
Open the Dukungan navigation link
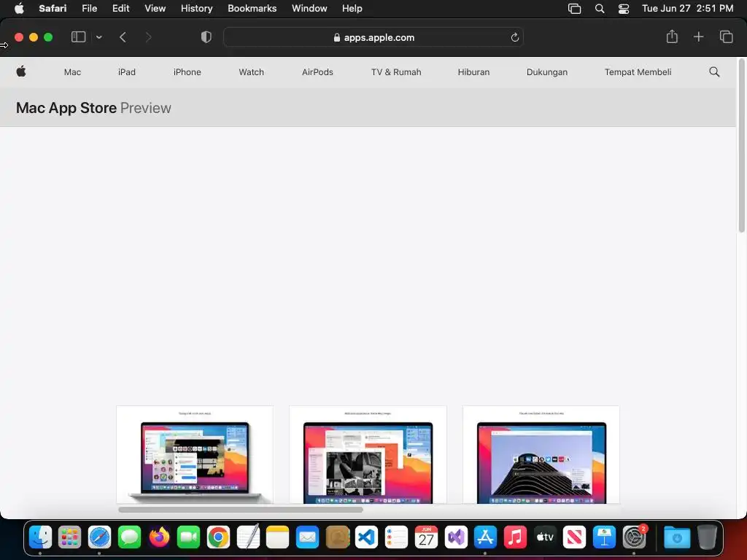point(547,72)
